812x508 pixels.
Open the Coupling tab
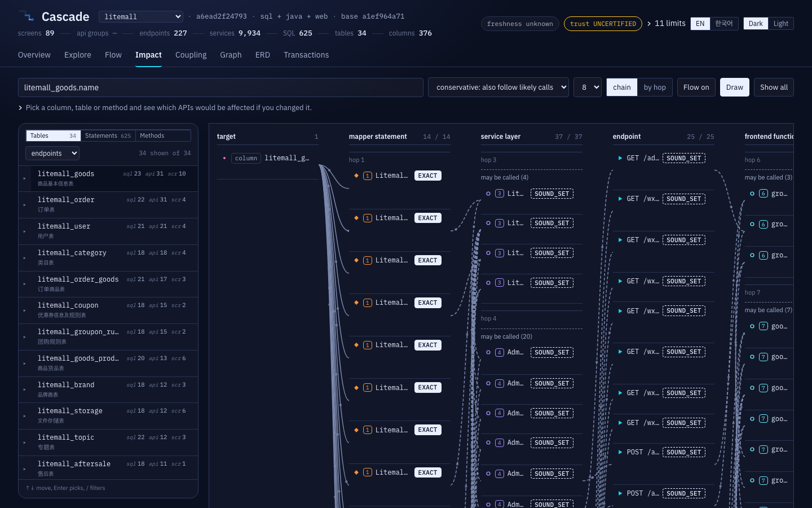click(x=191, y=55)
